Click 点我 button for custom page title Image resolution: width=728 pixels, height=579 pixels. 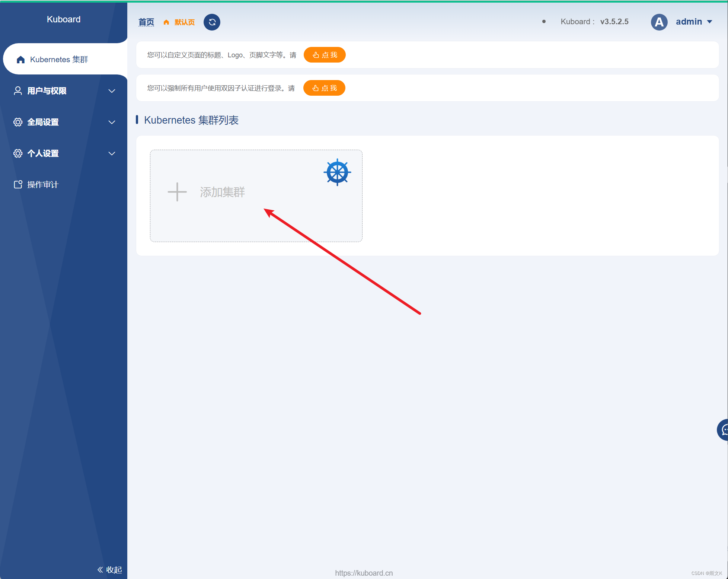tap(325, 55)
